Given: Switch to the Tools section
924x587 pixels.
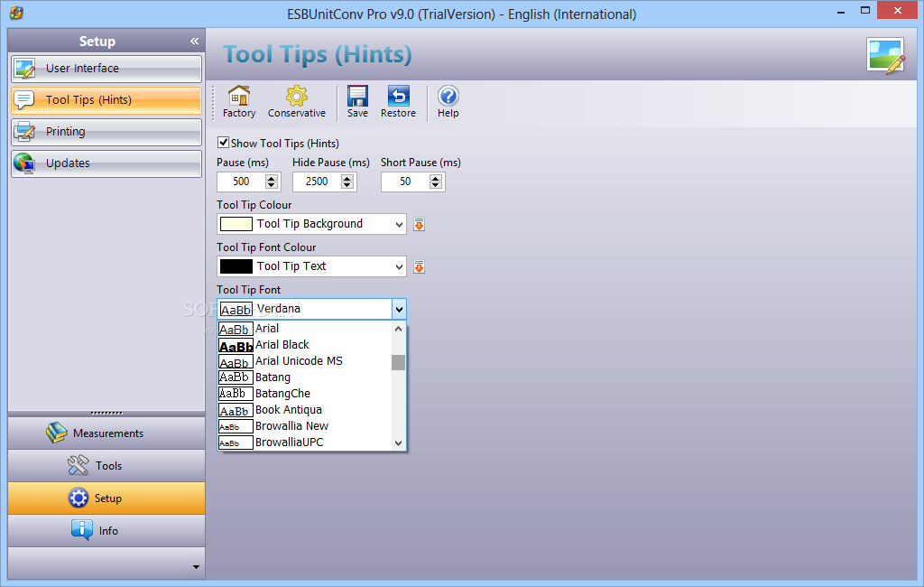Looking at the screenshot, I should click(x=106, y=465).
